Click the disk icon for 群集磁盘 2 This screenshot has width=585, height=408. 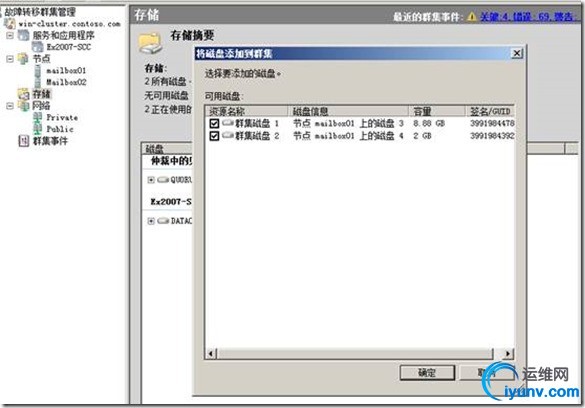[x=228, y=135]
